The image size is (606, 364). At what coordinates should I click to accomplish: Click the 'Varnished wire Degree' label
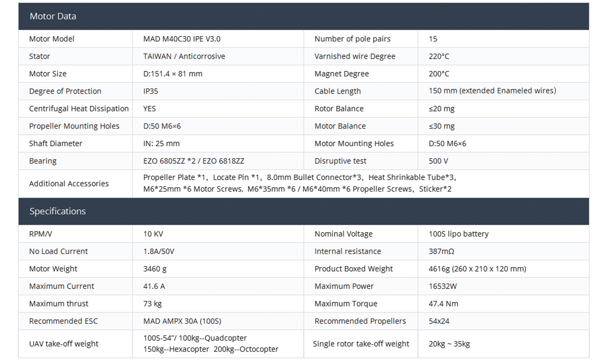(355, 56)
